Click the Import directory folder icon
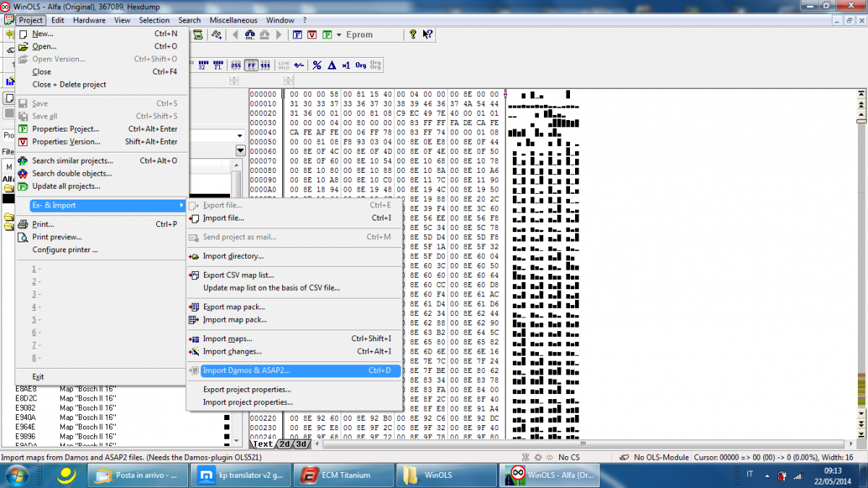This screenshot has height=488, width=868. 194,256
